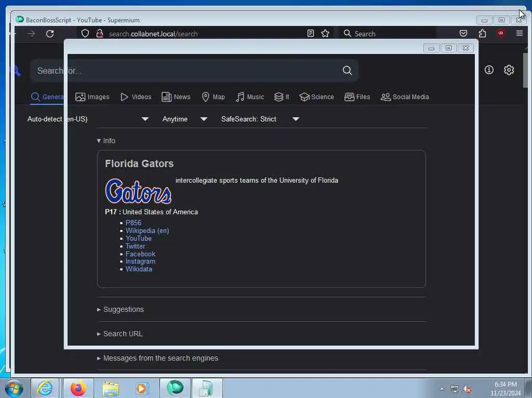Launch Internet Explorer from the taskbar
532x398 pixels.
coord(45,388)
